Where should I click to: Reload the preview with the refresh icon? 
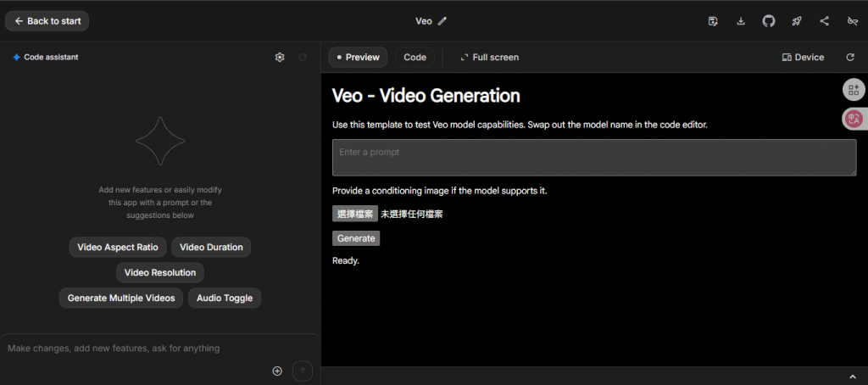(x=850, y=57)
